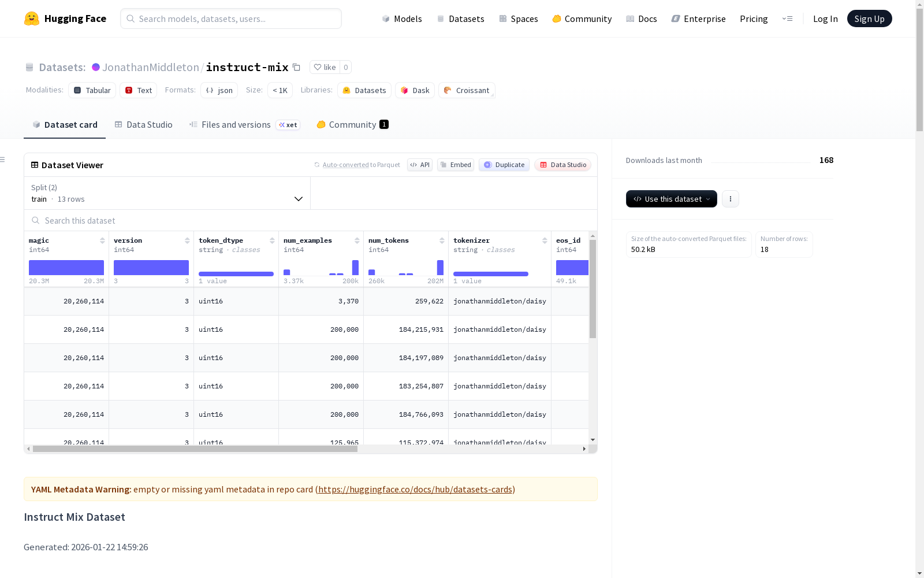Click the Hugging Face logo icon
The height and width of the screenshot is (578, 924).
point(32,18)
